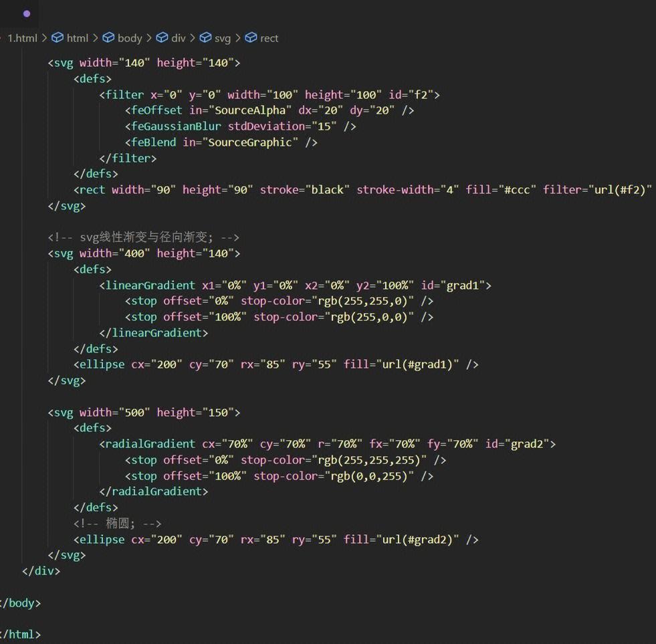Click svg tag with width="400"
656x644 pixels.
click(144, 253)
